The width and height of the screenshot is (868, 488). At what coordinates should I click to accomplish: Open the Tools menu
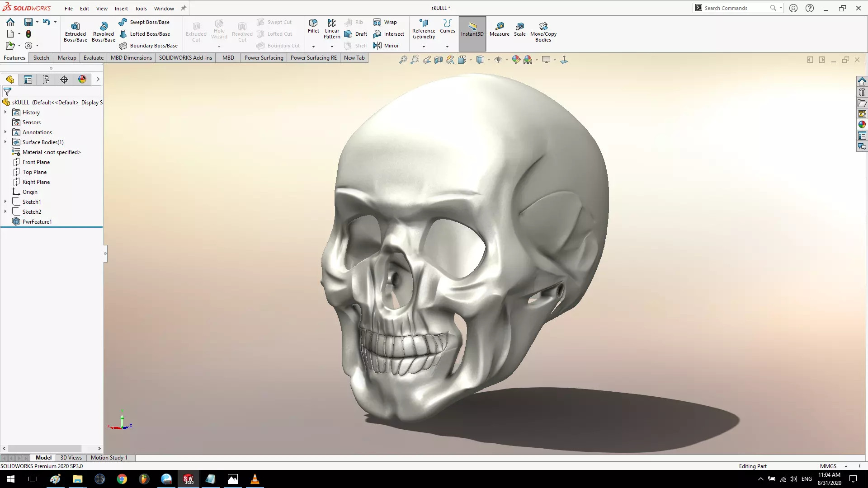[141, 8]
